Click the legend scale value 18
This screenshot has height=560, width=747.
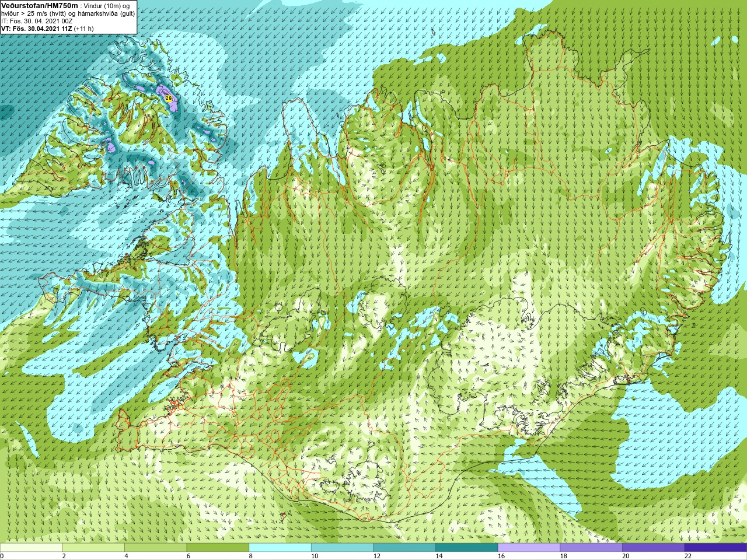(x=563, y=556)
